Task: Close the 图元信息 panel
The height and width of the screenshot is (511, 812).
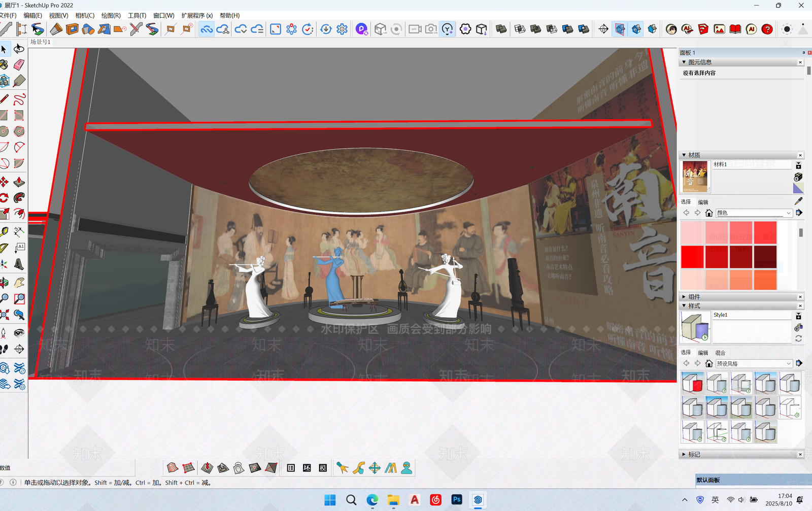Action: click(x=800, y=62)
